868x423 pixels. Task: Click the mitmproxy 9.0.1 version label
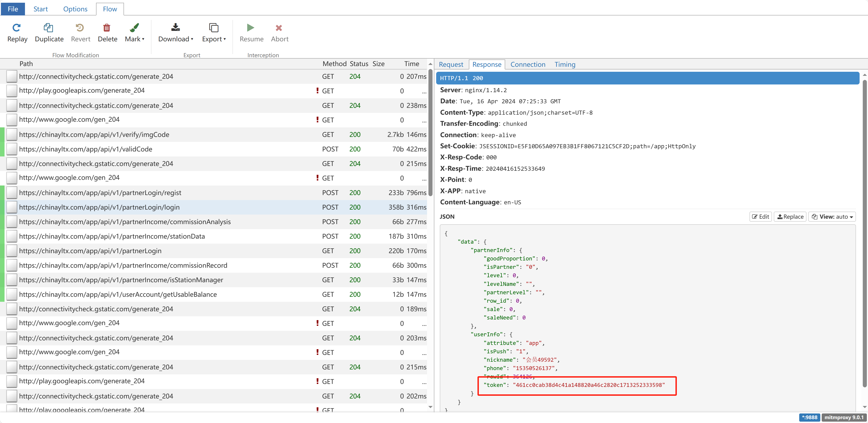(x=844, y=417)
